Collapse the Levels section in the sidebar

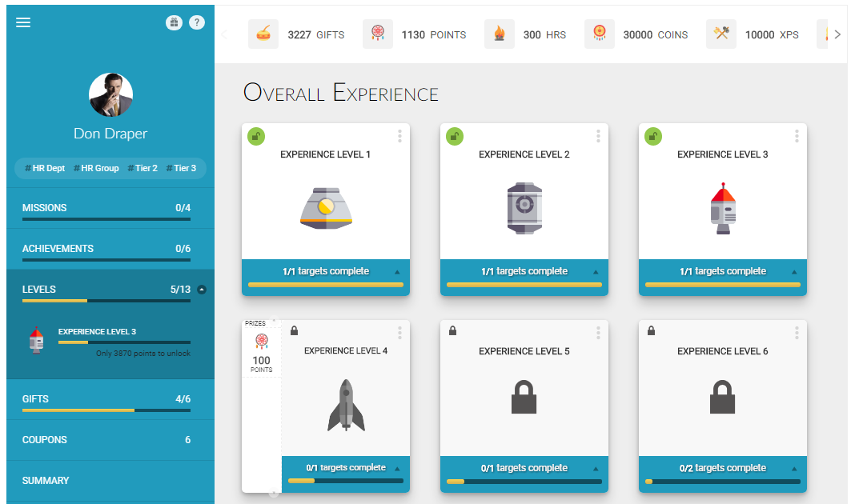pyautogui.click(x=202, y=290)
